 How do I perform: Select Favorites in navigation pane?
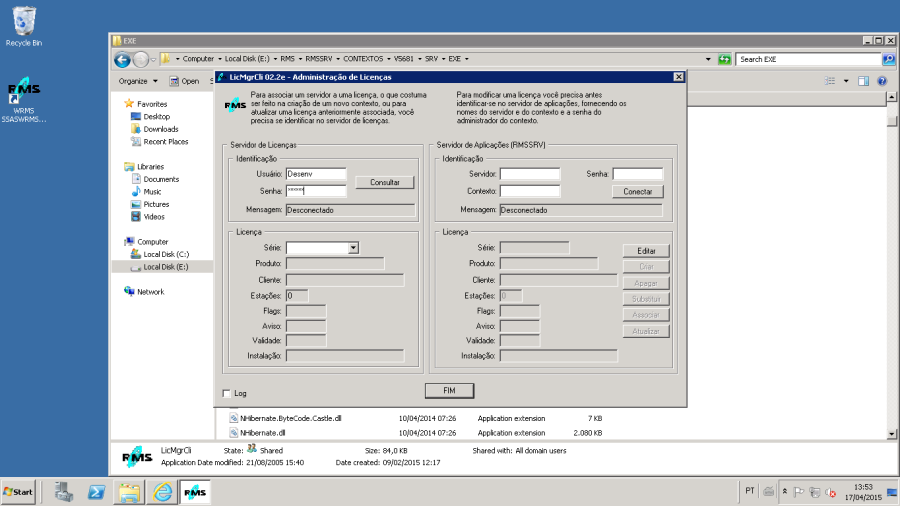click(152, 104)
